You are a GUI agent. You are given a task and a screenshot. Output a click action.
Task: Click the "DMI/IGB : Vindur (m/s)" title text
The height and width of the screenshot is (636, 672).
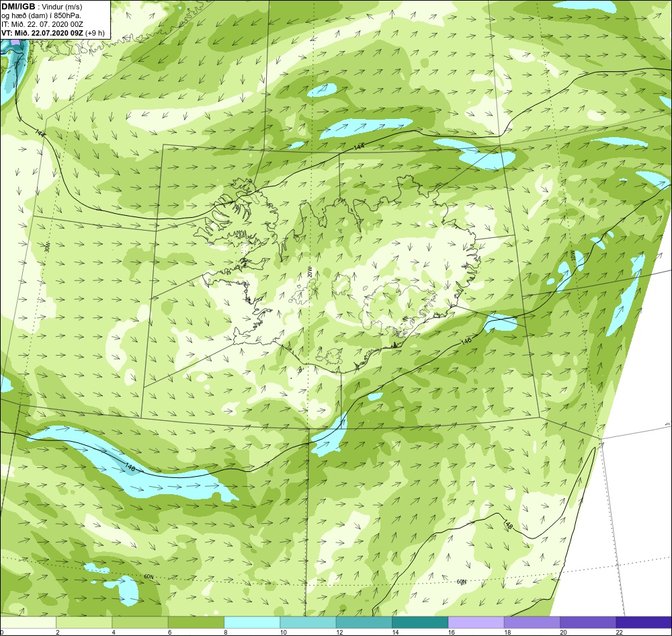click(42, 7)
